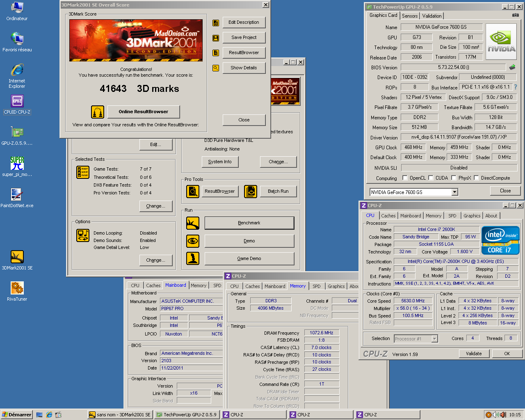Click Bus Interface question mark icon
The width and height of the screenshot is (525, 420).
pos(516,87)
